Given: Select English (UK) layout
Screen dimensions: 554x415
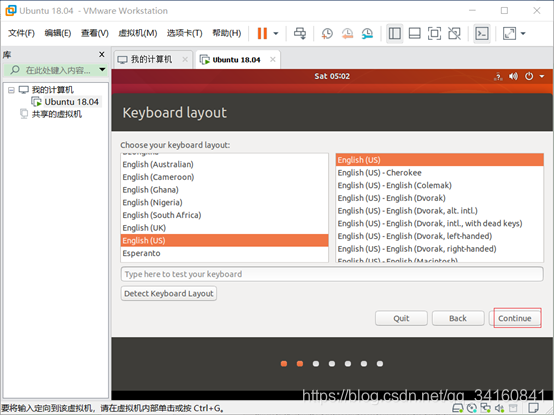Looking at the screenshot, I should 224,228.
